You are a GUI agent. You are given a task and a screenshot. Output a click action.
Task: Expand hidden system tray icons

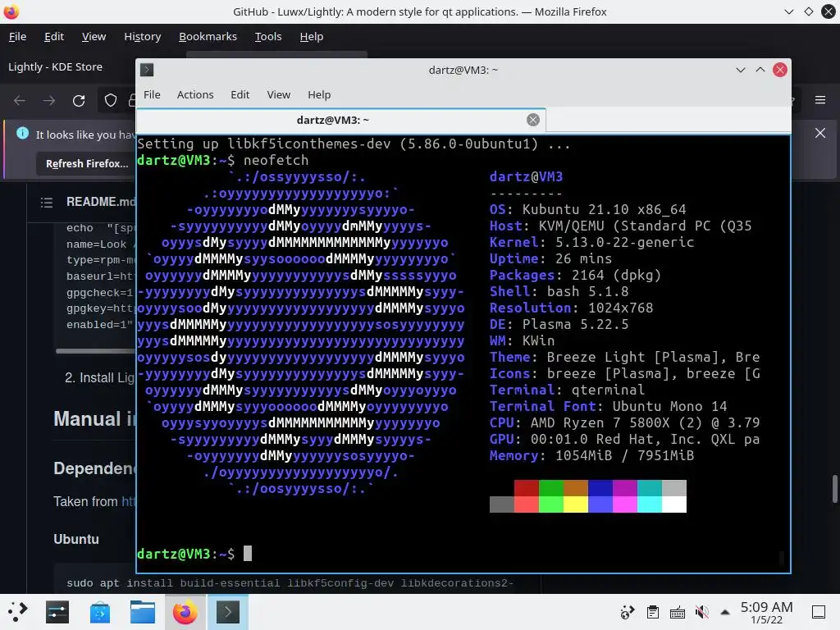click(x=725, y=612)
